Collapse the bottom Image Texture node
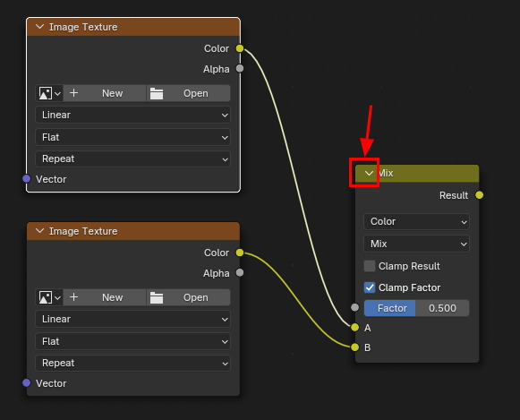The image size is (520, 420). tap(39, 230)
